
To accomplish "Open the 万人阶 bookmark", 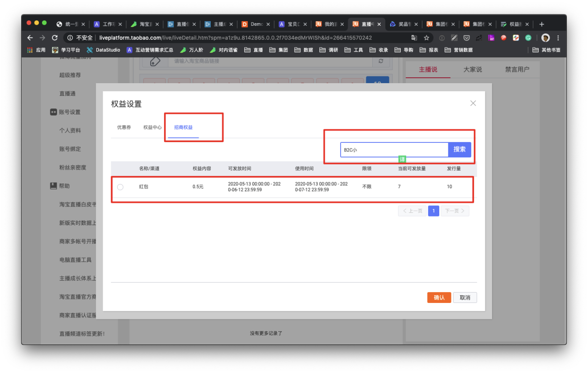I will 191,50.
